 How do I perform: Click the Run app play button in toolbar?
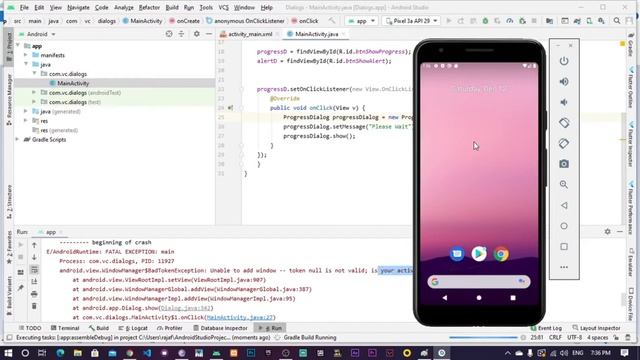(x=449, y=21)
